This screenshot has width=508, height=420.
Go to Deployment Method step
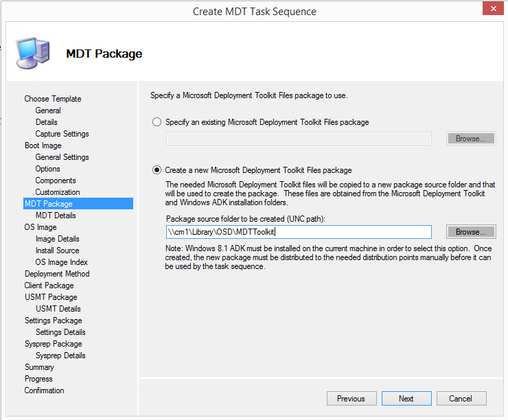pyautogui.click(x=57, y=274)
